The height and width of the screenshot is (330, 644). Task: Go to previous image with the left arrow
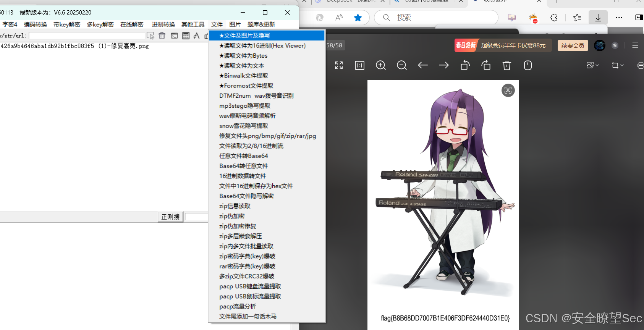coord(423,65)
